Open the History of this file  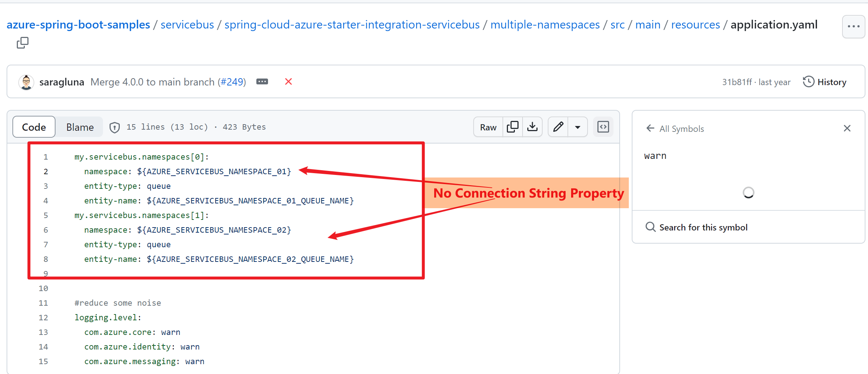[x=825, y=82]
